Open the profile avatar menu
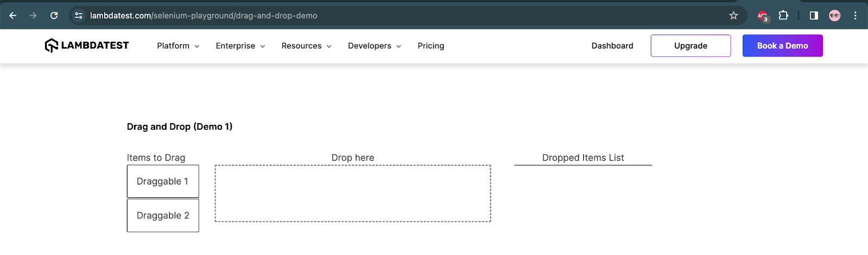Viewport: 868px width, 255px height. (x=835, y=16)
